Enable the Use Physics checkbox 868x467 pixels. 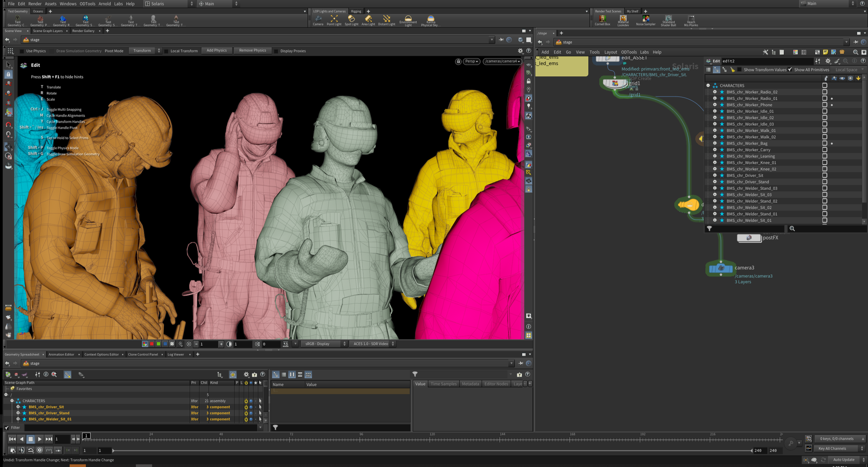pos(22,51)
